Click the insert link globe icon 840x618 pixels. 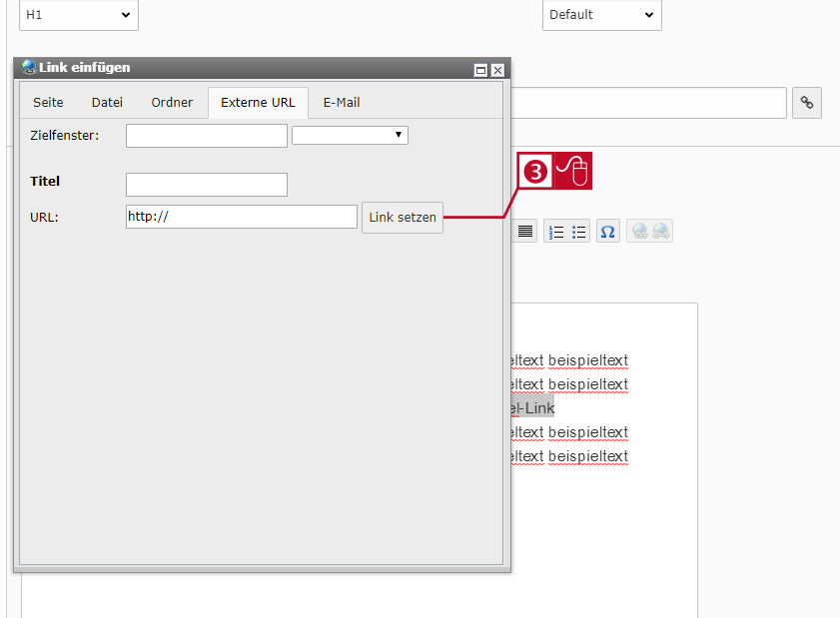point(639,232)
